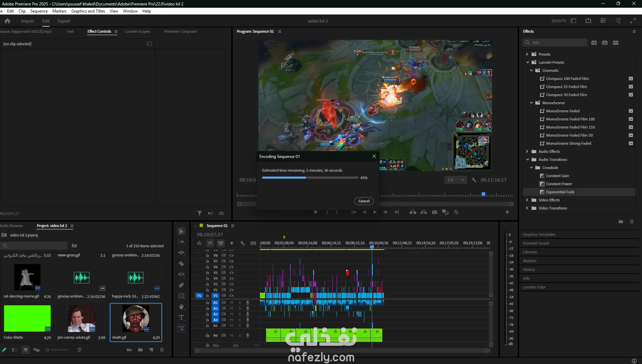Click the Export Frame camera icon

(435, 212)
